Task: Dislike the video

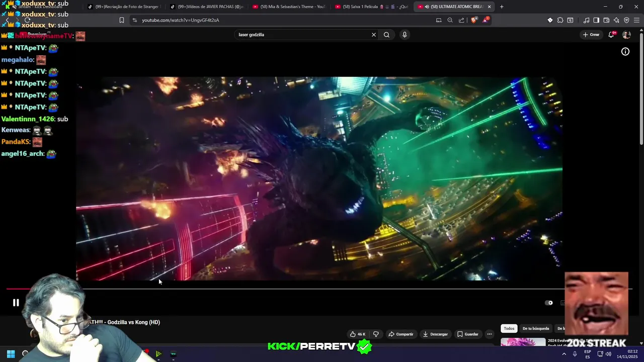Action: tap(376, 334)
